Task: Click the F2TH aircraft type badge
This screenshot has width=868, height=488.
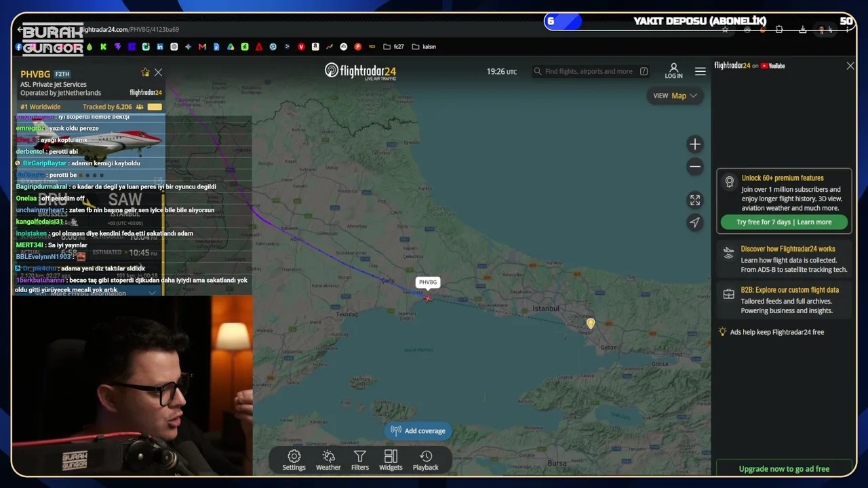Action: coord(62,74)
